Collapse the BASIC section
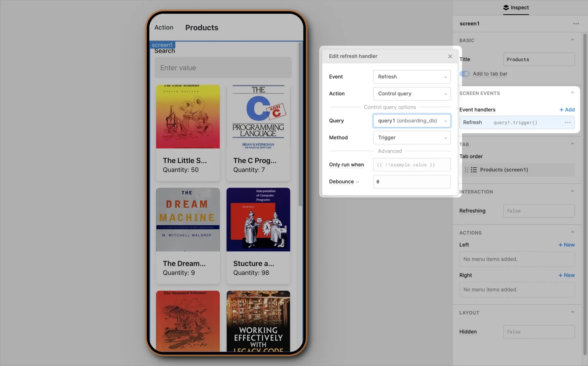This screenshot has height=366, width=588. pyautogui.click(x=572, y=40)
